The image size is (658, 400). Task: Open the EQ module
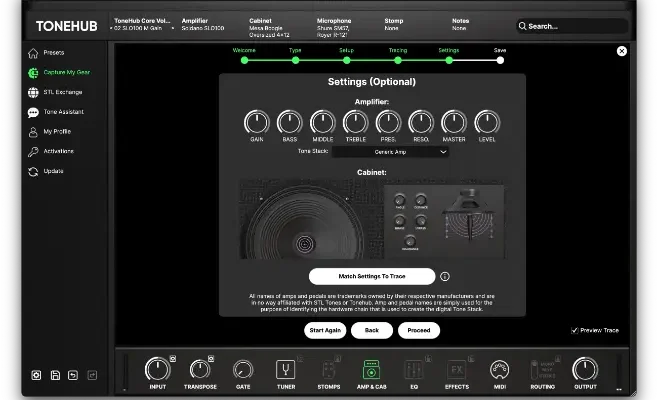coord(414,368)
